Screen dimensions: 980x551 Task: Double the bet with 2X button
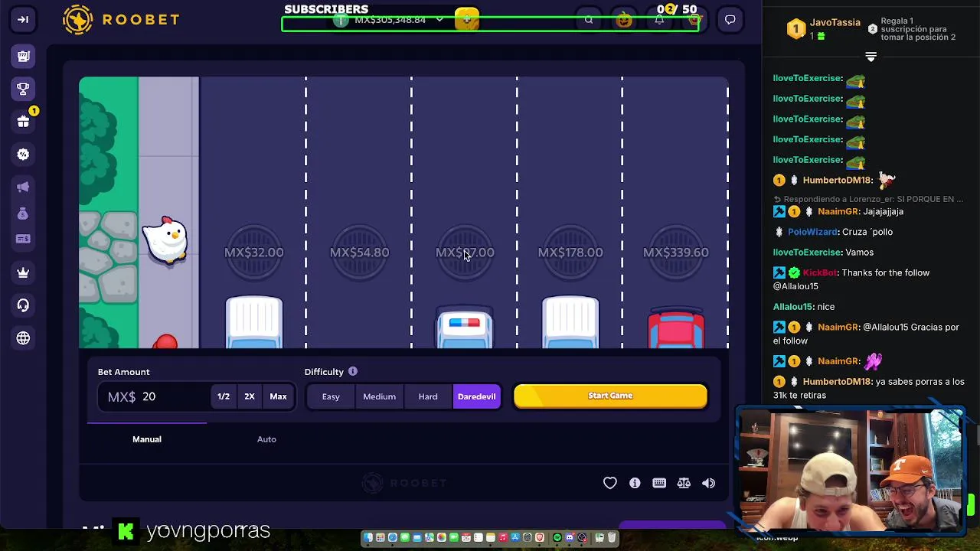point(250,396)
